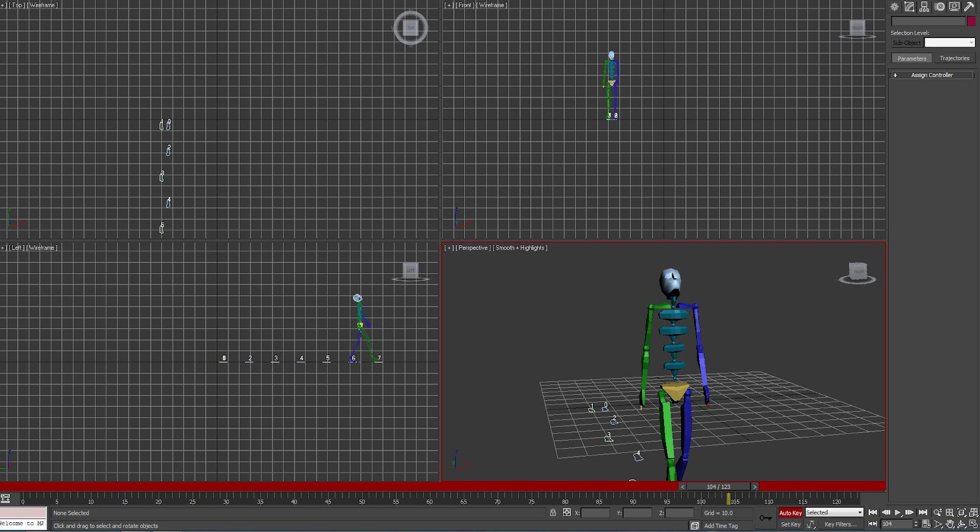This screenshot has height=532, width=980.
Task: Toggle the Auto Key button
Action: click(x=790, y=512)
